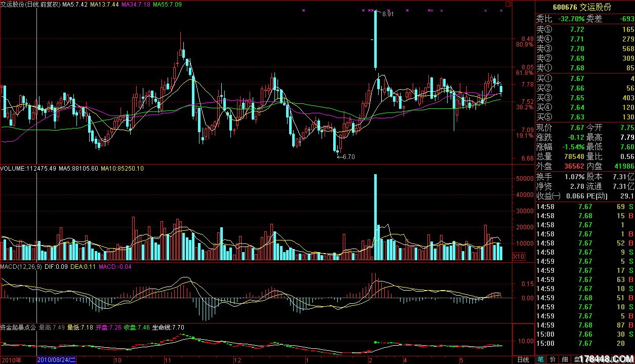Click the 净资 value 2.78
635x364 pixels.
(x=577, y=187)
